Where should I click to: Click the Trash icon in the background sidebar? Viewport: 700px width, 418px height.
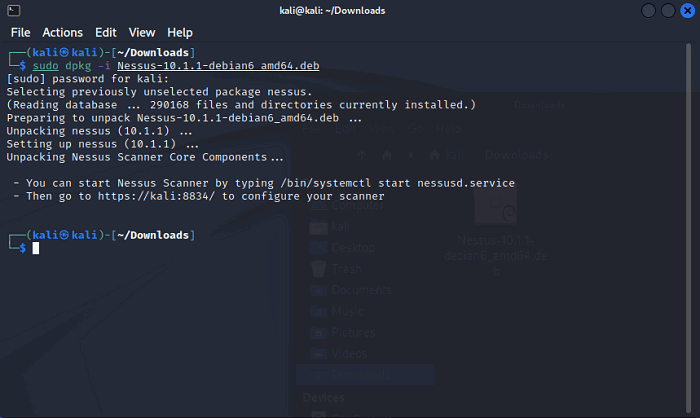(x=317, y=268)
